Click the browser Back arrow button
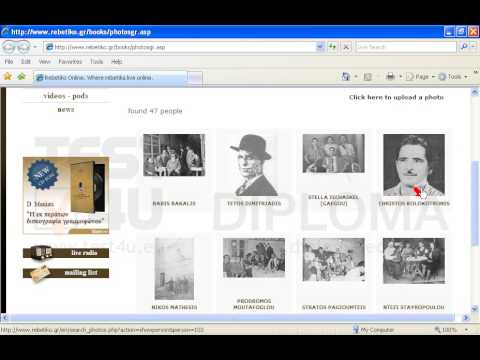The image size is (480, 360). 9,47
